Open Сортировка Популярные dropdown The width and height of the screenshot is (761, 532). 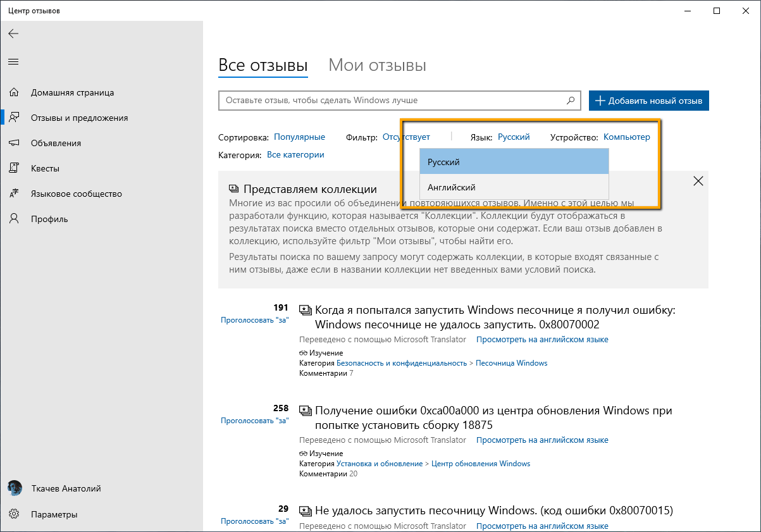pos(299,137)
